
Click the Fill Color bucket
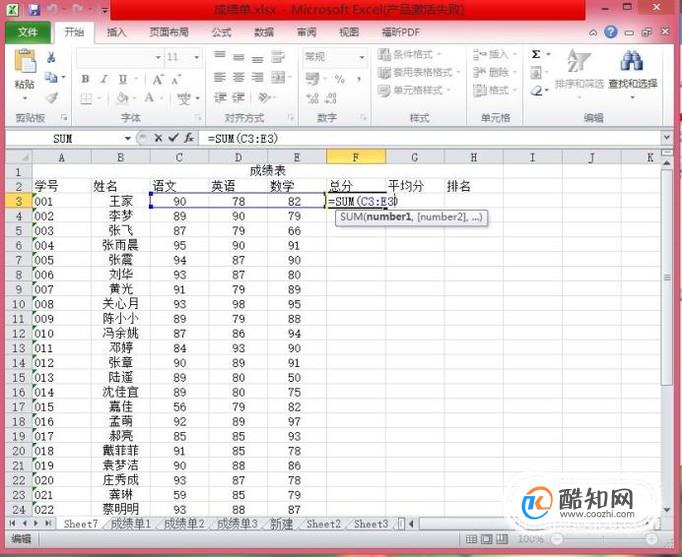123,99
